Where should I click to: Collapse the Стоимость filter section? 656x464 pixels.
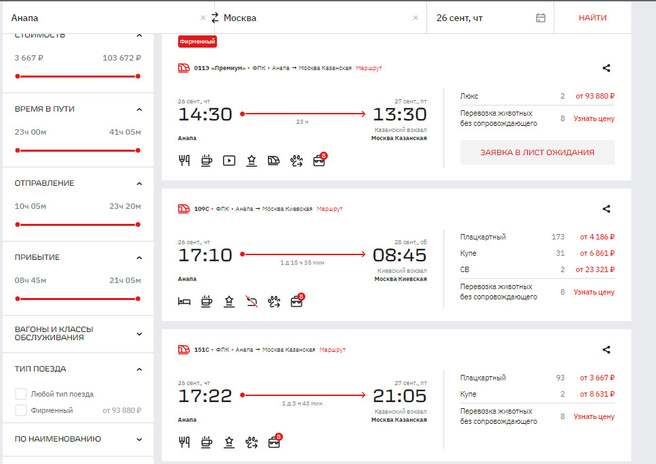click(x=139, y=36)
